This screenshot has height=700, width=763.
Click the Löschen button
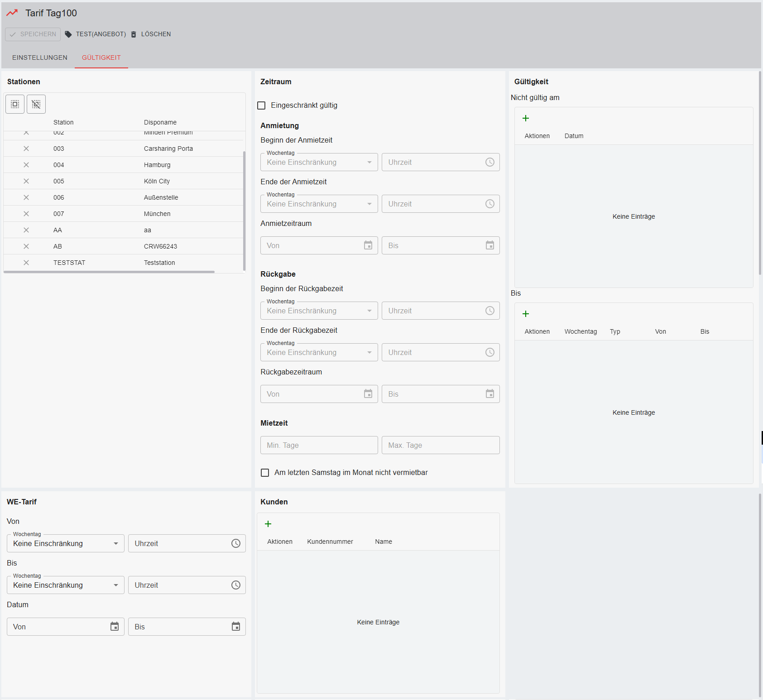(151, 34)
